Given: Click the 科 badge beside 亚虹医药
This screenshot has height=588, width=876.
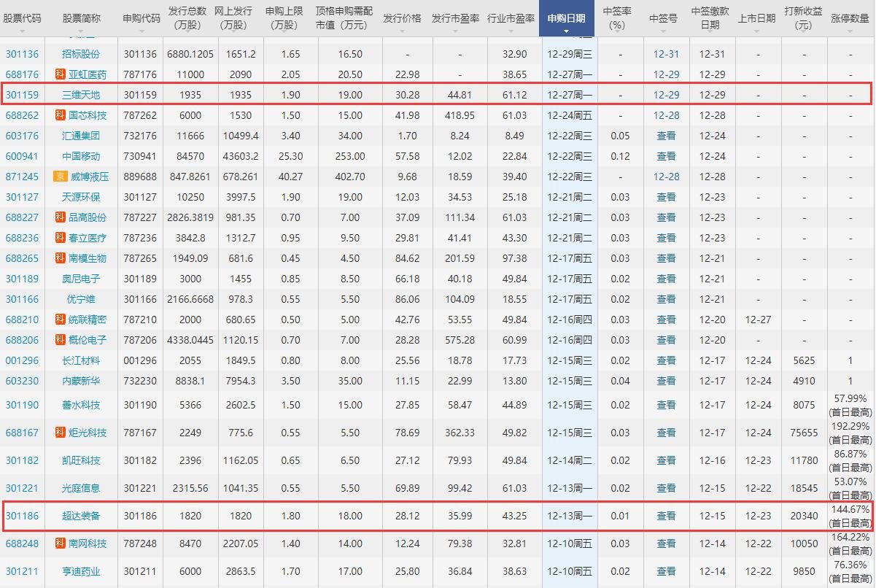Looking at the screenshot, I should click(x=61, y=74).
